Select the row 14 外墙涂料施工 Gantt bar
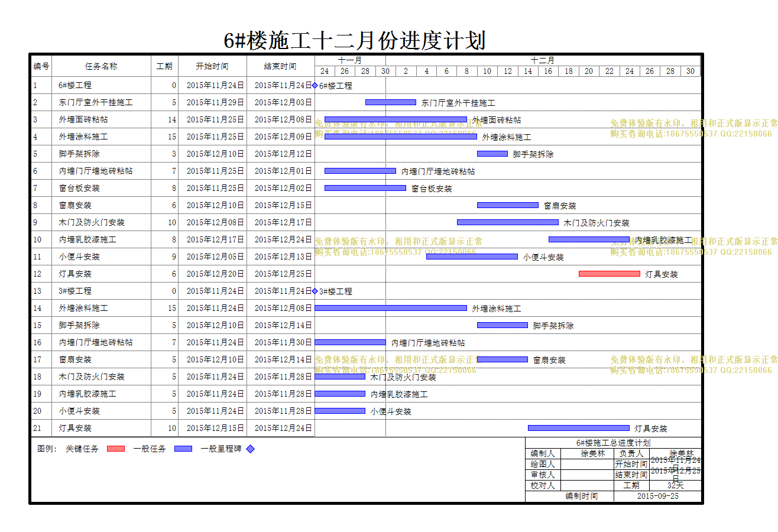778x532 pixels. point(391,308)
